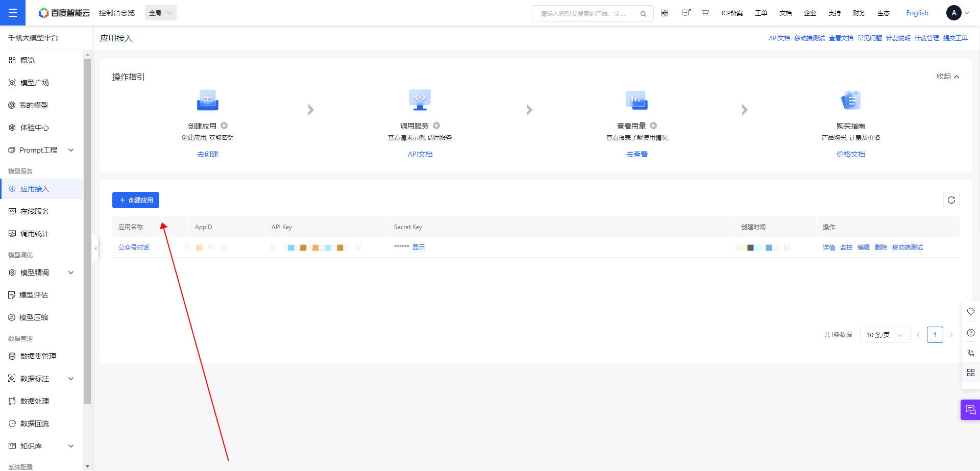
Task: Expand the 知识库 sidebar group
Action: coord(71,446)
